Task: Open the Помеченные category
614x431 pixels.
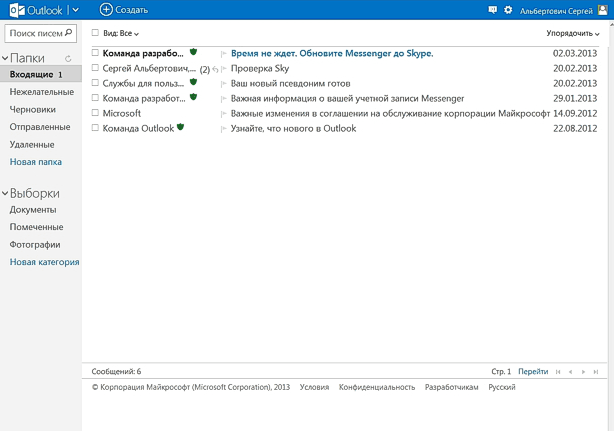Action: point(36,227)
